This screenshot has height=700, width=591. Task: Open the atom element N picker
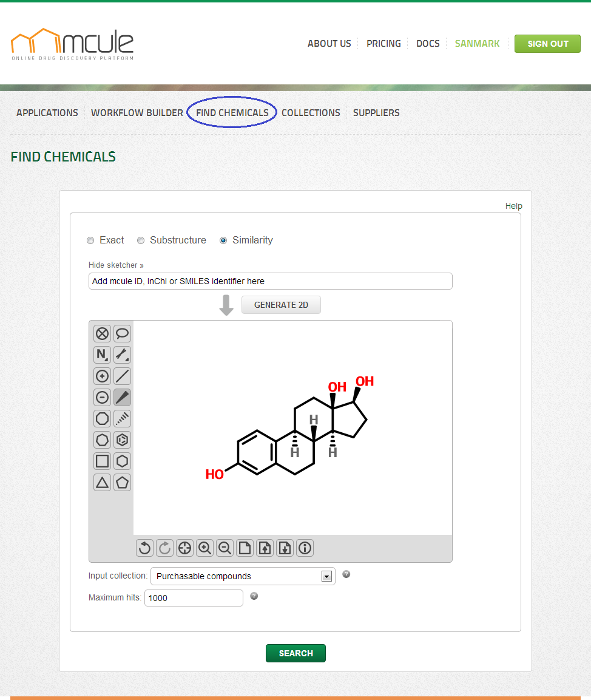tap(103, 355)
